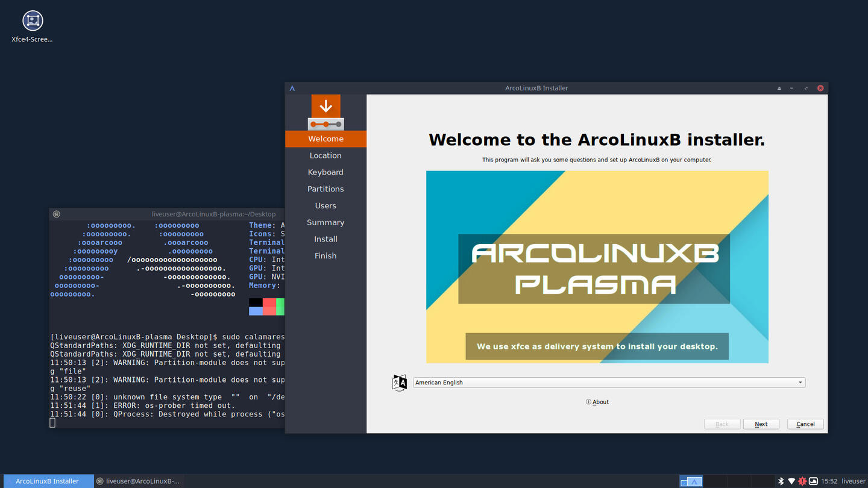Image resolution: width=868 pixels, height=488 pixels.
Task: Click the terminal title liveuser@ArcoLinuxB-plasma:~/Desktop
Action: pyautogui.click(x=214, y=214)
